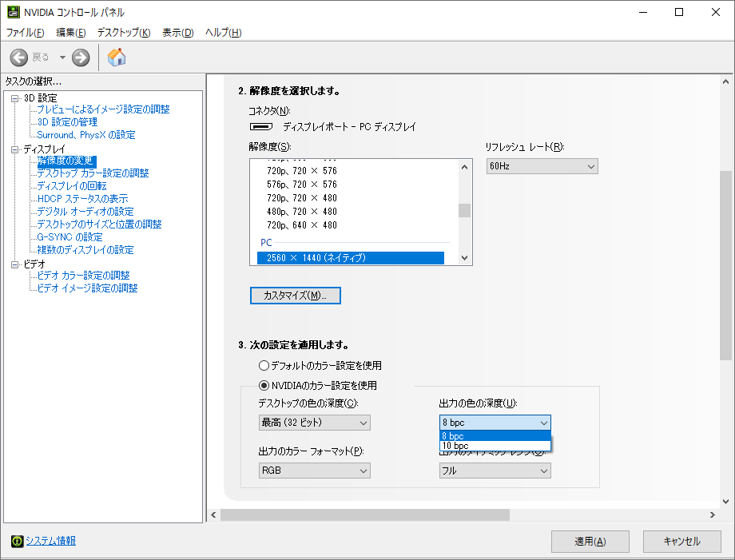Open HDCP ステータスの表示 task
735x560 pixels.
click(x=82, y=199)
